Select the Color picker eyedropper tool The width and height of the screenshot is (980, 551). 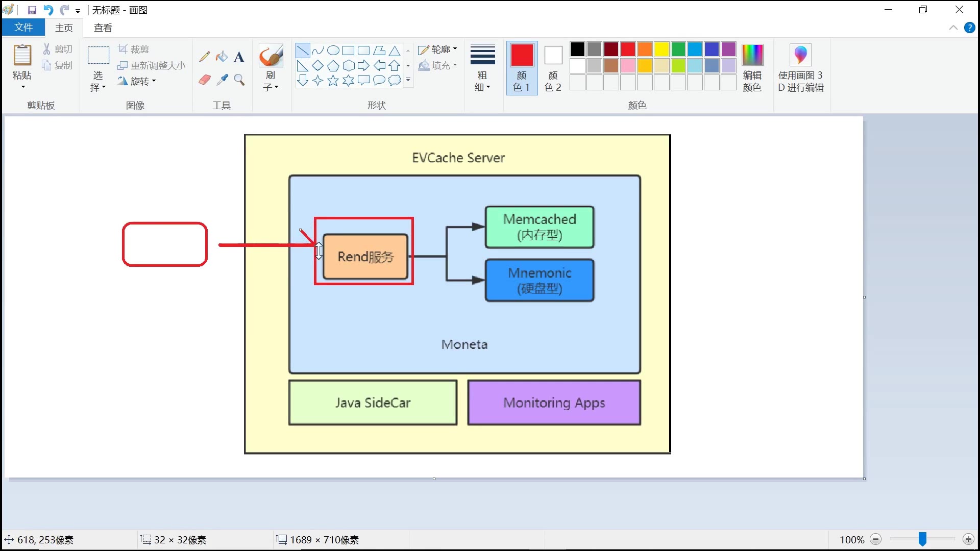pyautogui.click(x=222, y=80)
